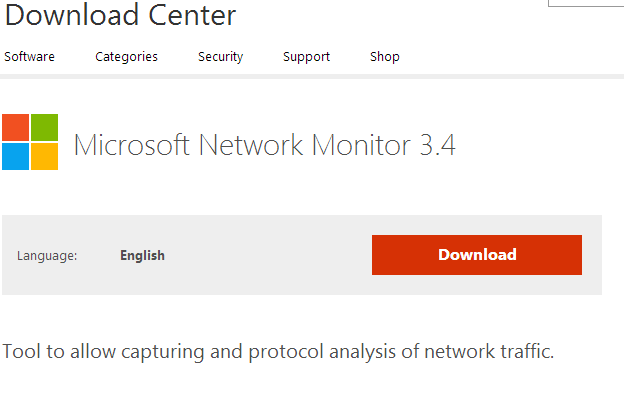Click the 3.4 version number in title
This screenshot has width=624, height=398.
[437, 145]
